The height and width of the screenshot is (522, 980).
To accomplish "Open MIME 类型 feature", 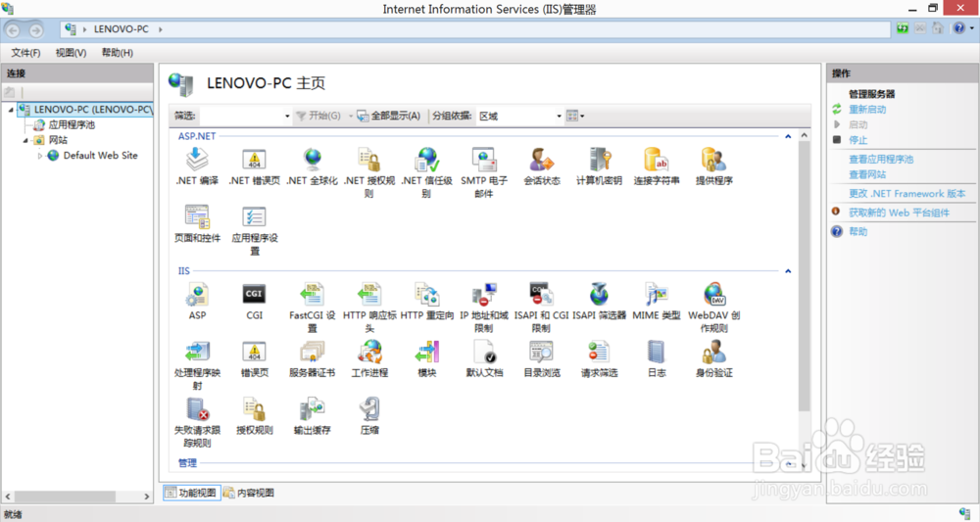I will [657, 301].
